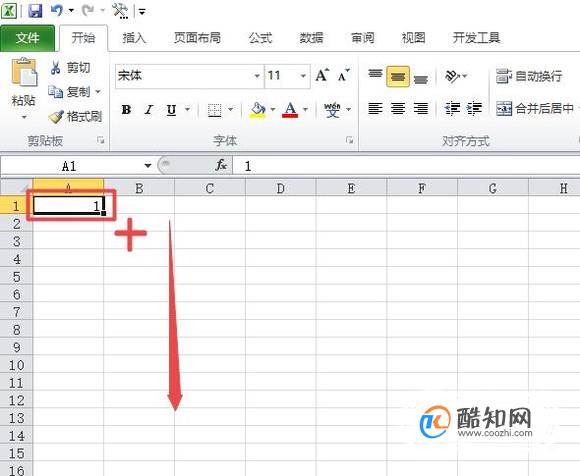
Task: Open the Name Box dropdown arrow
Action: (148, 166)
